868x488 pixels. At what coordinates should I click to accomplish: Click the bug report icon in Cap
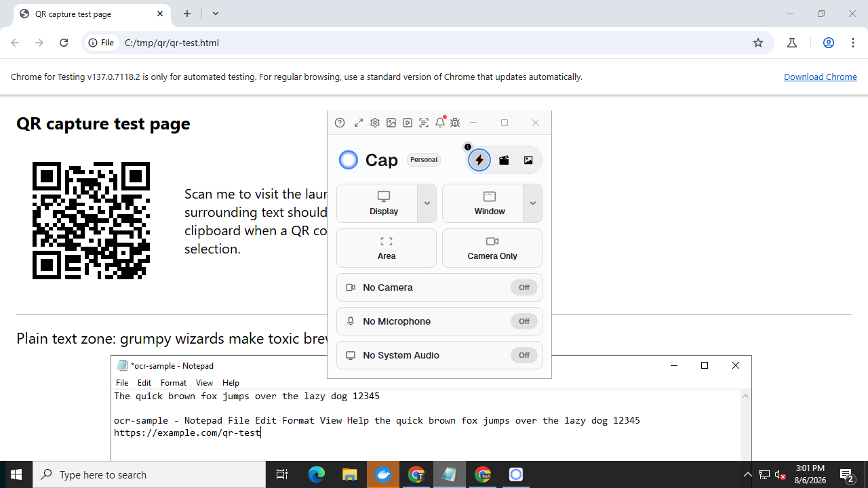[x=455, y=123]
